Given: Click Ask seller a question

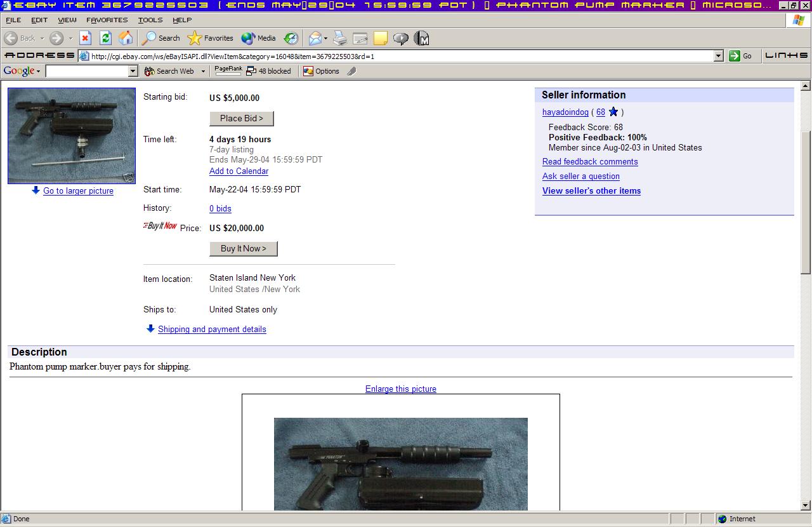Looking at the screenshot, I should coord(581,176).
